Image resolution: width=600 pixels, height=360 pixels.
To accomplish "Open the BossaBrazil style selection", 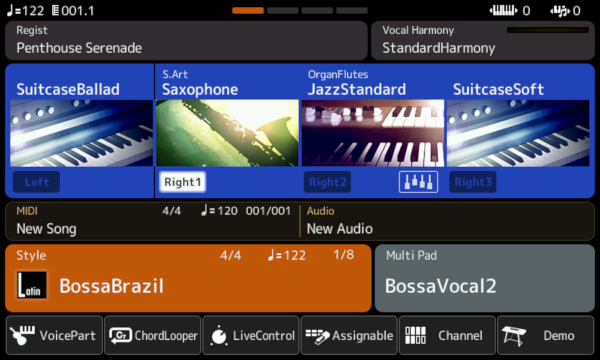I will [x=188, y=278].
